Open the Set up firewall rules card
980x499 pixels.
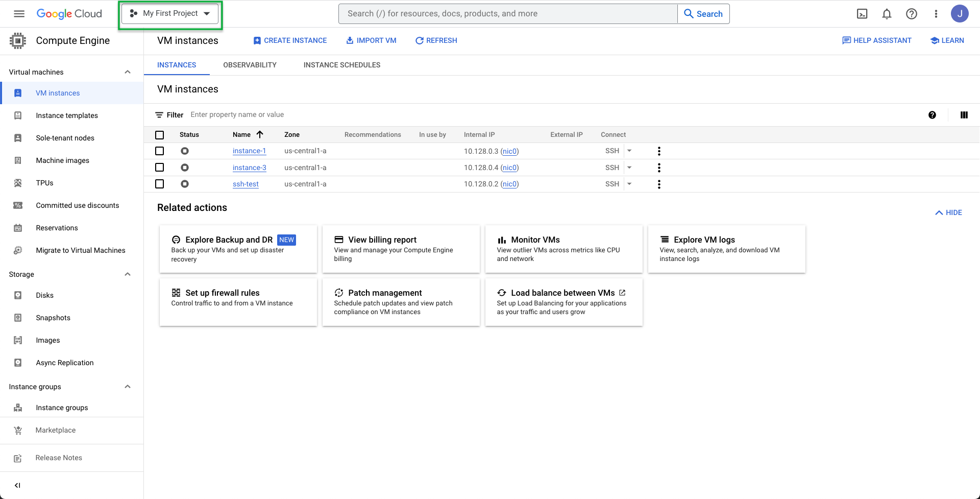click(238, 302)
